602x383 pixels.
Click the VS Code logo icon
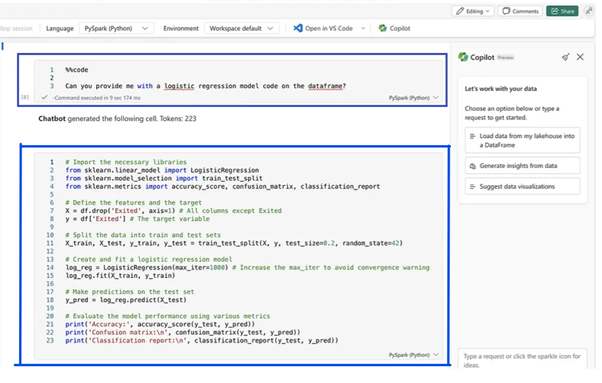(x=298, y=28)
